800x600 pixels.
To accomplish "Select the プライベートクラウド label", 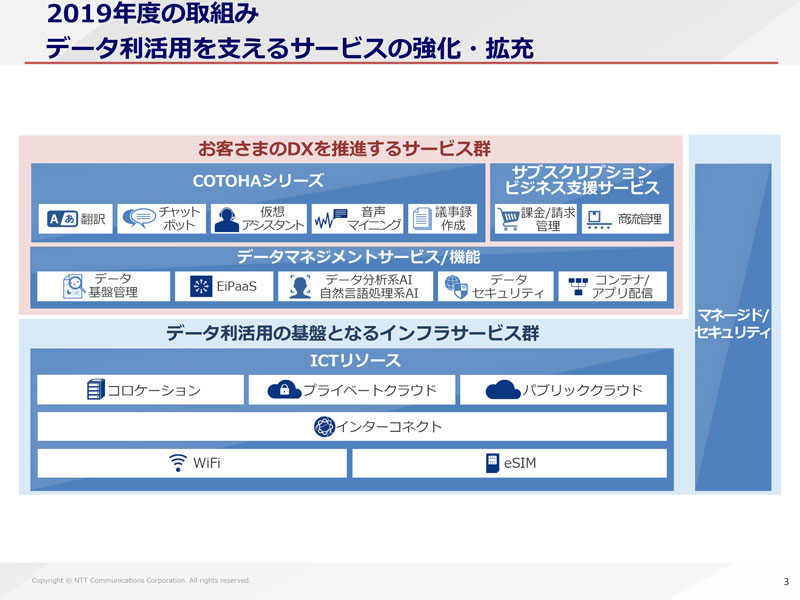I will (370, 390).
